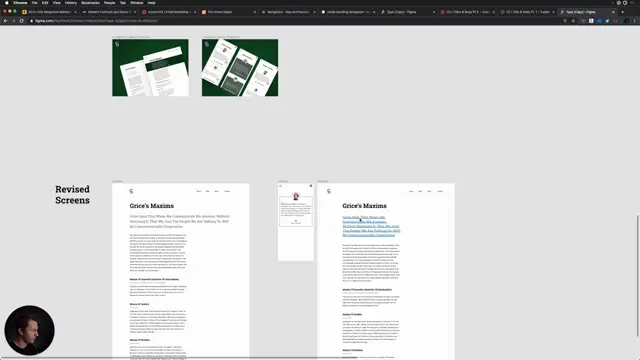Open a new browser tab

click(x=622, y=12)
